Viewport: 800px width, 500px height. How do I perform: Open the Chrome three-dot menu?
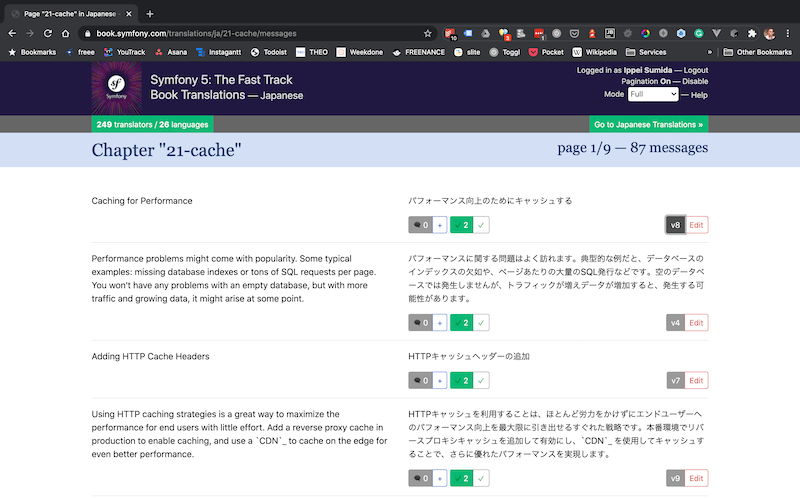tap(788, 34)
